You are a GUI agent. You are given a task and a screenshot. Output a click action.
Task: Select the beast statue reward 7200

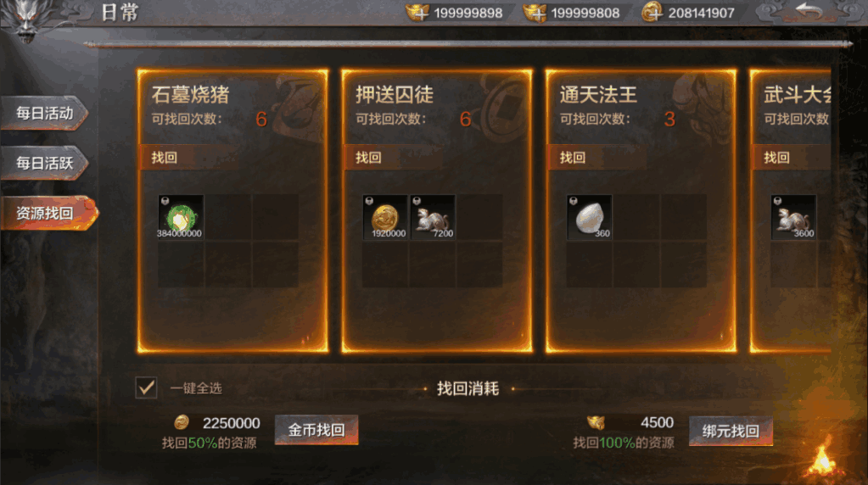[433, 217]
